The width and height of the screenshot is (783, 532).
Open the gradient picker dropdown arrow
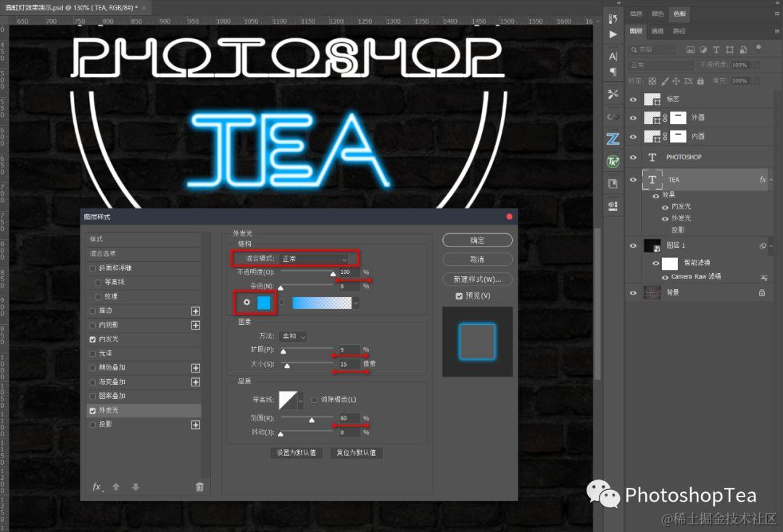(x=355, y=302)
